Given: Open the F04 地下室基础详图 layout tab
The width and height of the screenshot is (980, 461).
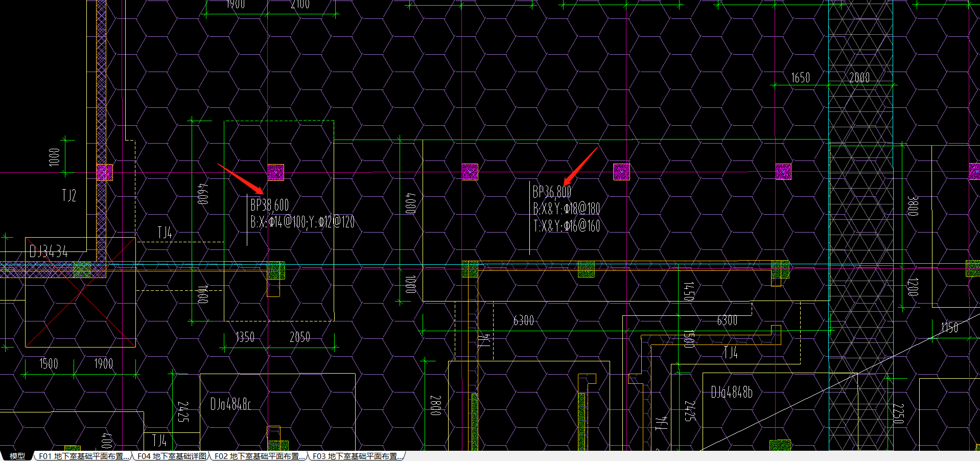Looking at the screenshot, I should click(172, 456).
